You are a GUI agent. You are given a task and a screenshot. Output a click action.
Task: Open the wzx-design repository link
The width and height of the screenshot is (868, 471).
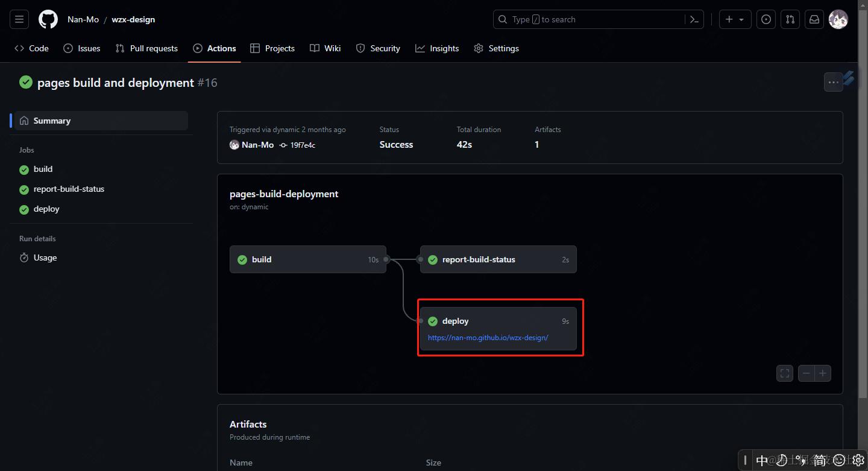click(x=133, y=19)
